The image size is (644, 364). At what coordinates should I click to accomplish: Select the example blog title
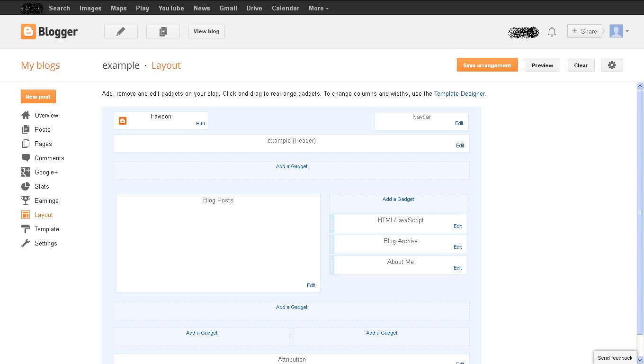(x=121, y=65)
